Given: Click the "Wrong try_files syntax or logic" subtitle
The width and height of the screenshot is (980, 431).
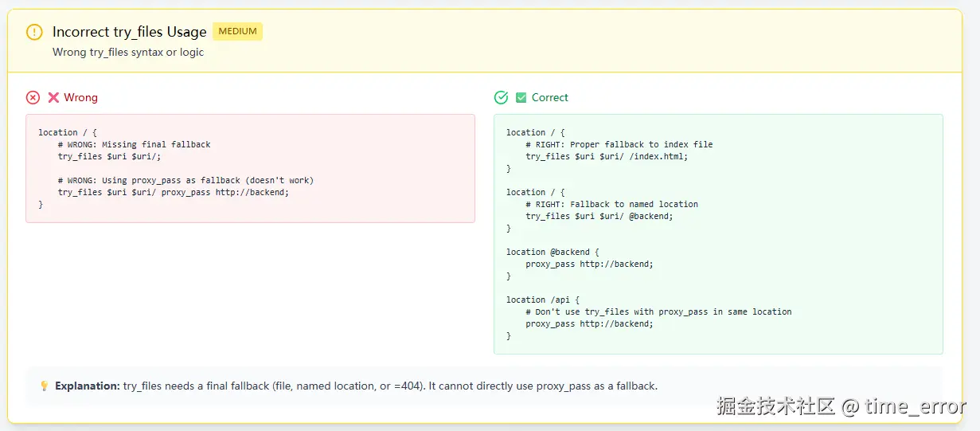Looking at the screenshot, I should coord(128,52).
